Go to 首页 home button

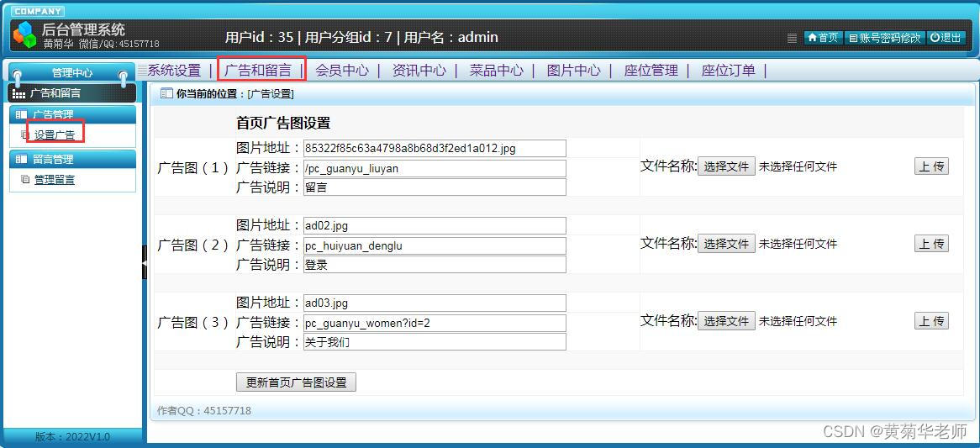tap(823, 38)
